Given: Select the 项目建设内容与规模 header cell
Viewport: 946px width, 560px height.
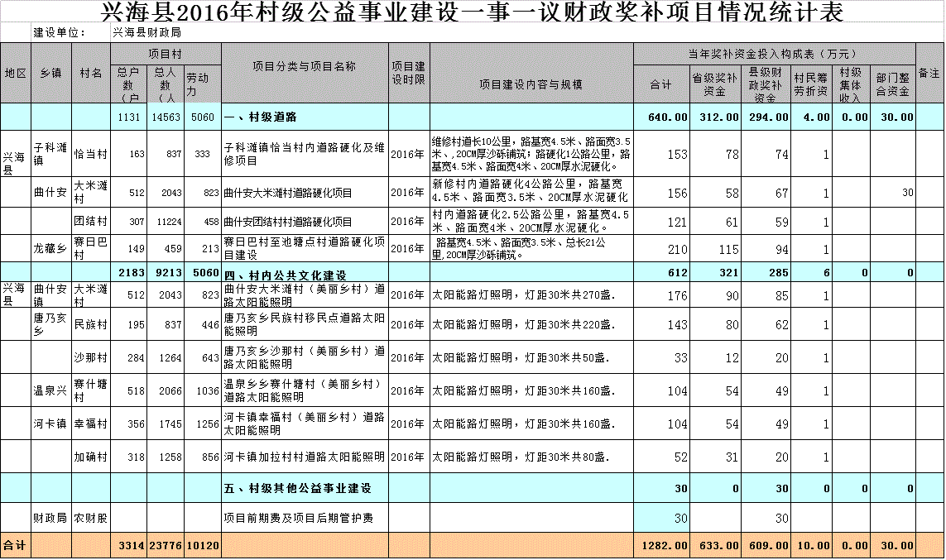Looking at the screenshot, I should (531, 84).
